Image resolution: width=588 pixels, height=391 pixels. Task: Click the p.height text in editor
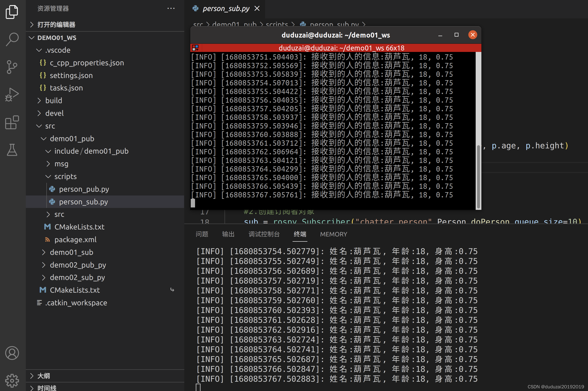click(545, 145)
